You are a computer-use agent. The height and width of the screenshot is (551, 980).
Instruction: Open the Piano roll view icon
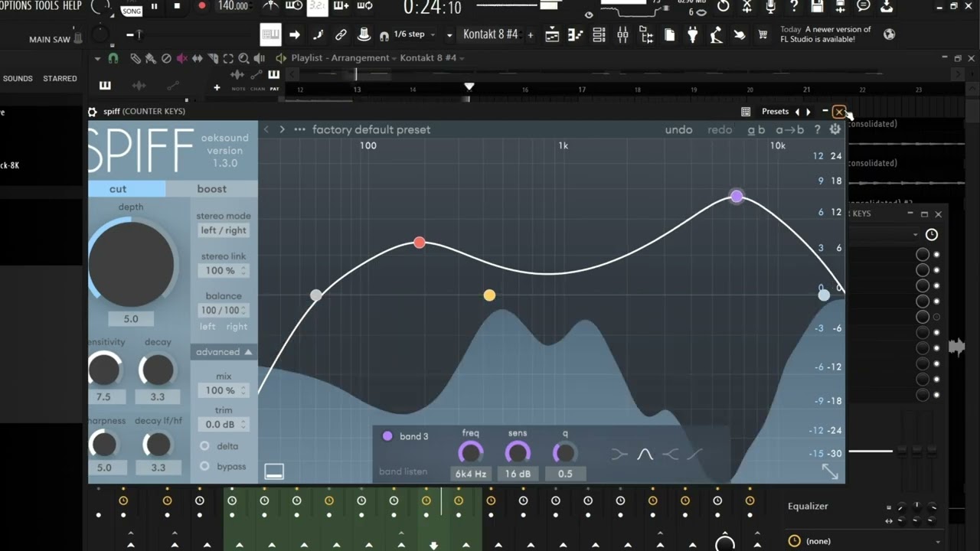tap(576, 34)
